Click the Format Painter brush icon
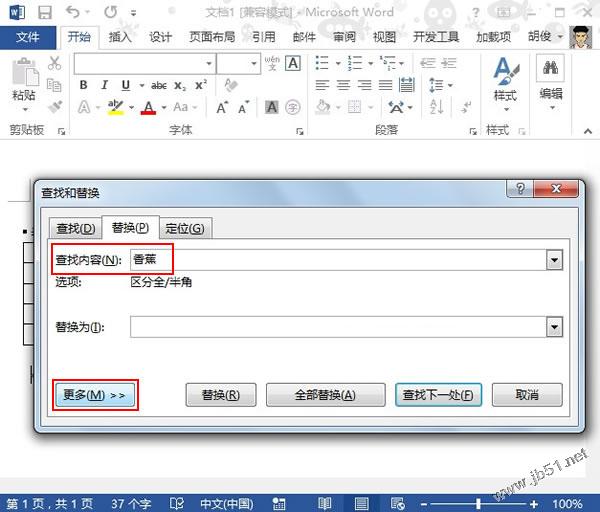 tap(55, 107)
